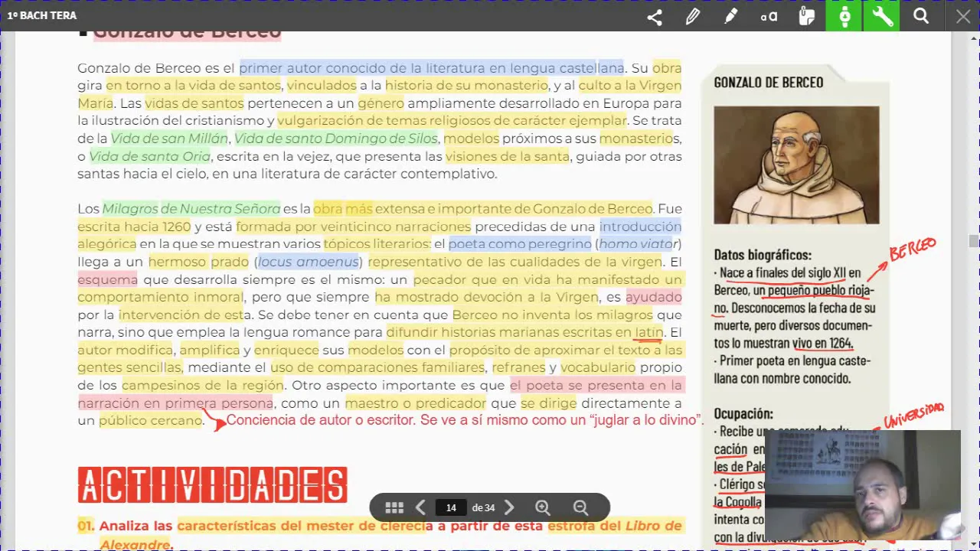
Task: Click the 1º BACH TERA document title
Action: coord(41,15)
